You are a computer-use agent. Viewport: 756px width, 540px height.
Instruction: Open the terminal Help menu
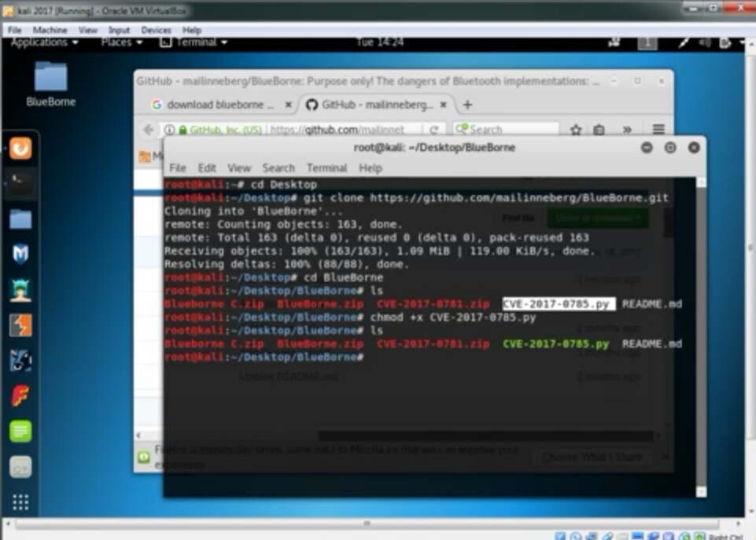tap(371, 168)
